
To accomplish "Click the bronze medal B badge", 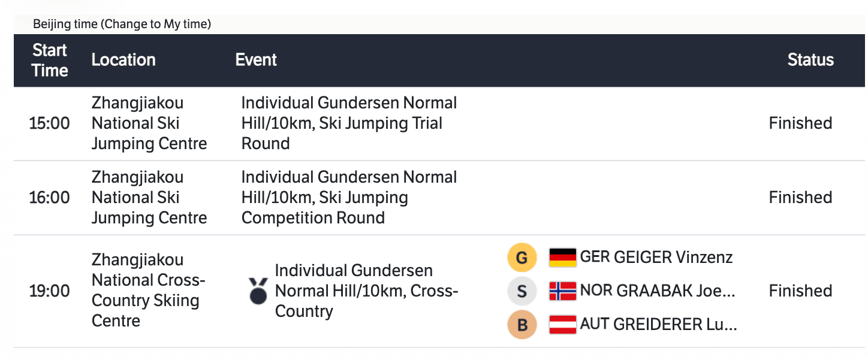I will pos(522,325).
